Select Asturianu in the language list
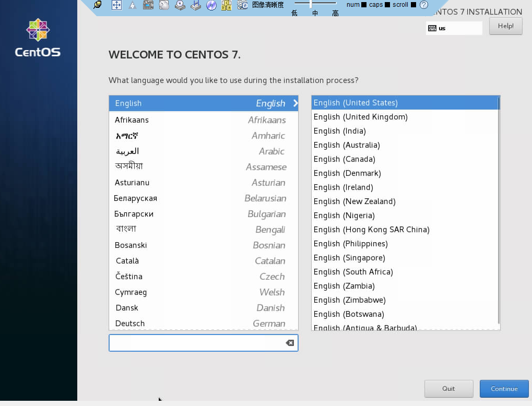This screenshot has height=406, width=532. (204, 183)
